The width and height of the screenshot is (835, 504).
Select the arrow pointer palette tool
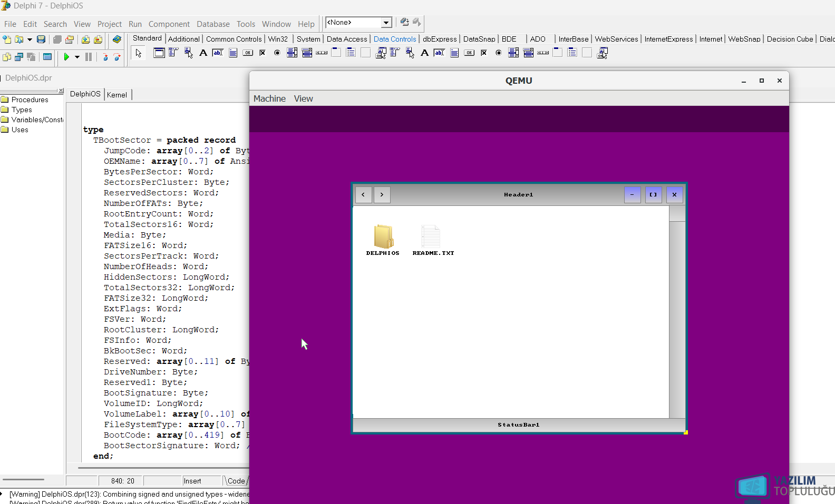pyautogui.click(x=139, y=53)
